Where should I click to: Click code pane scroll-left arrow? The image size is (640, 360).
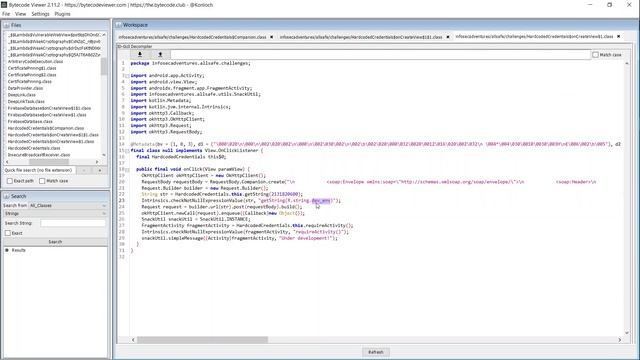pos(133,340)
